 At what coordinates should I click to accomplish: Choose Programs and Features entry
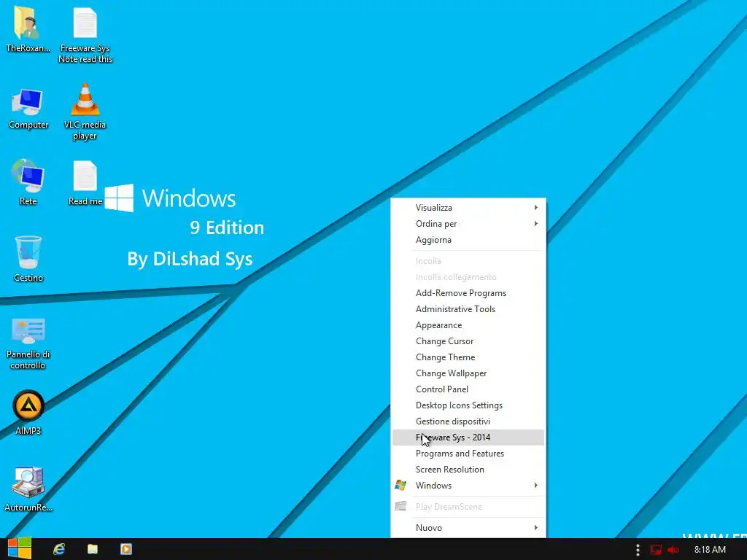468,454
